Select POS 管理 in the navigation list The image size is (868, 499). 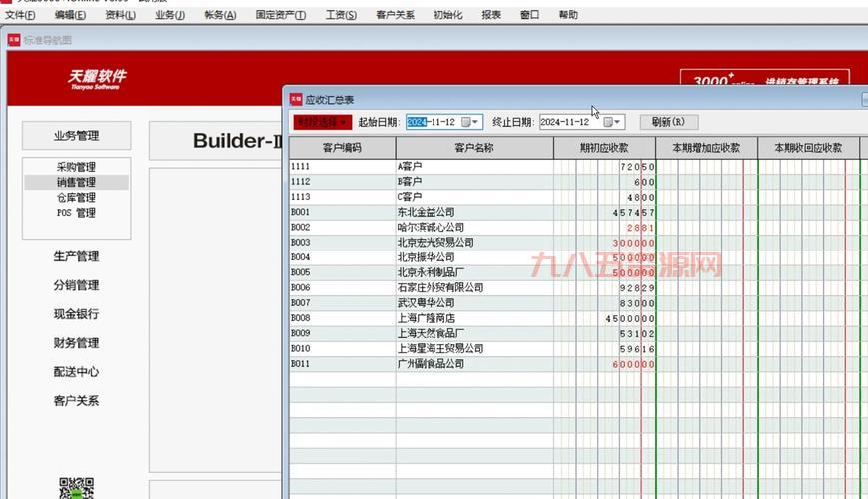(x=76, y=213)
